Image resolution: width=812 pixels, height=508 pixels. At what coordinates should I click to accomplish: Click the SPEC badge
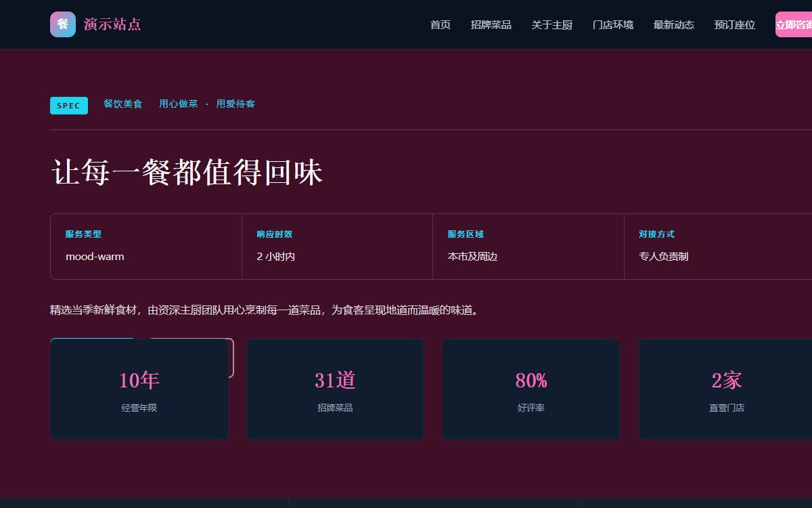pyautogui.click(x=69, y=106)
